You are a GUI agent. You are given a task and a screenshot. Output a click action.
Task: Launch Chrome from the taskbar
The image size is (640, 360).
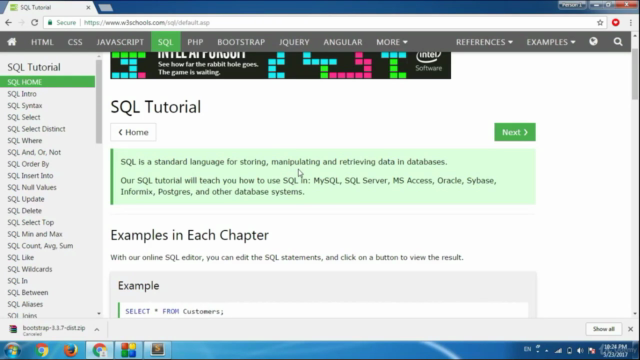coord(42,350)
